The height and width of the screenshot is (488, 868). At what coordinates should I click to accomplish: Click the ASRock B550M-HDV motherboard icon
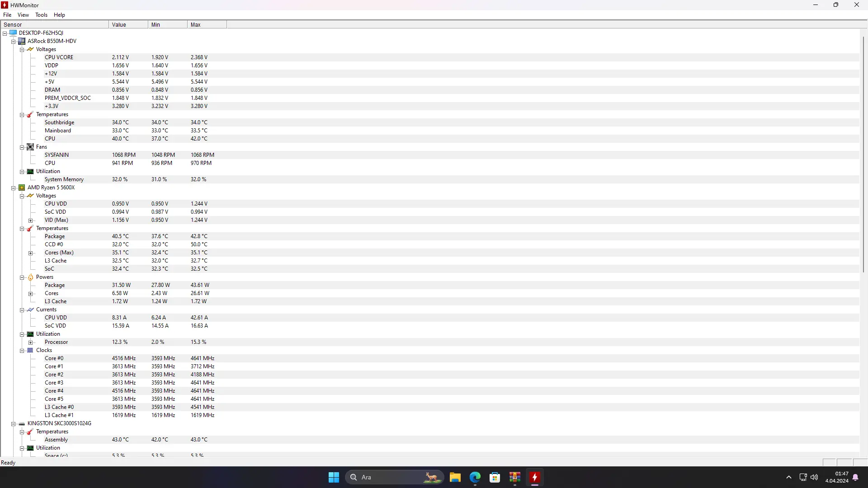22,41
